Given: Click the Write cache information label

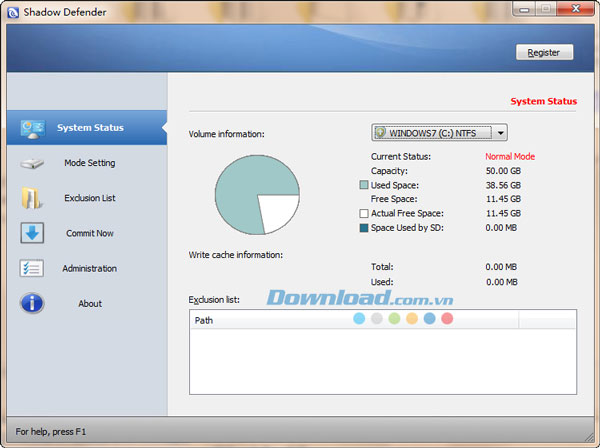Looking at the screenshot, I should click(235, 255).
